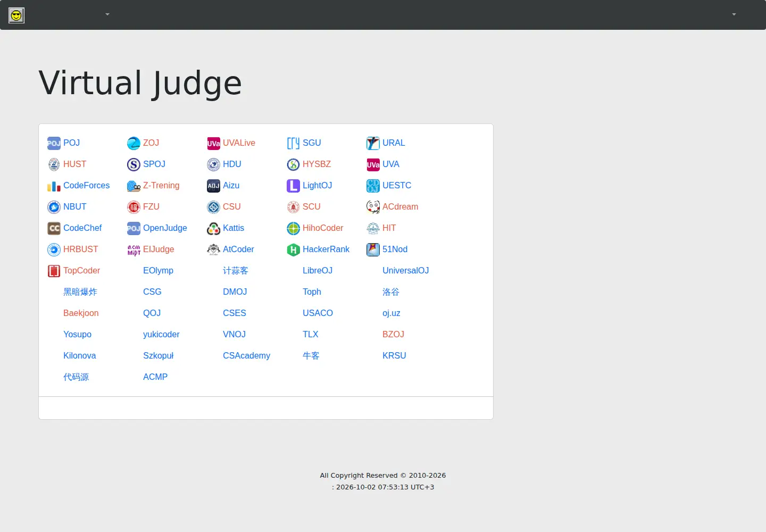Click the 计蒜客 link
Image resolution: width=766 pixels, height=532 pixels.
[236, 270]
